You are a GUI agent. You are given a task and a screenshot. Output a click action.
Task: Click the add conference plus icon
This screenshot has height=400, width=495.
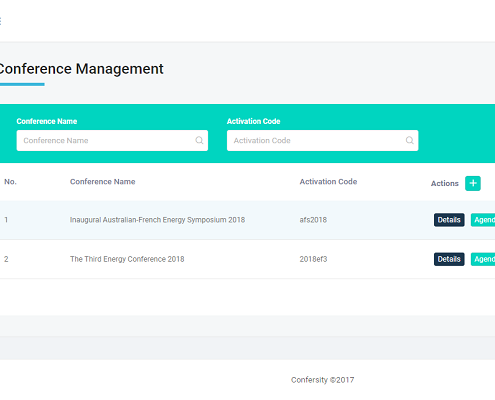pyautogui.click(x=473, y=183)
